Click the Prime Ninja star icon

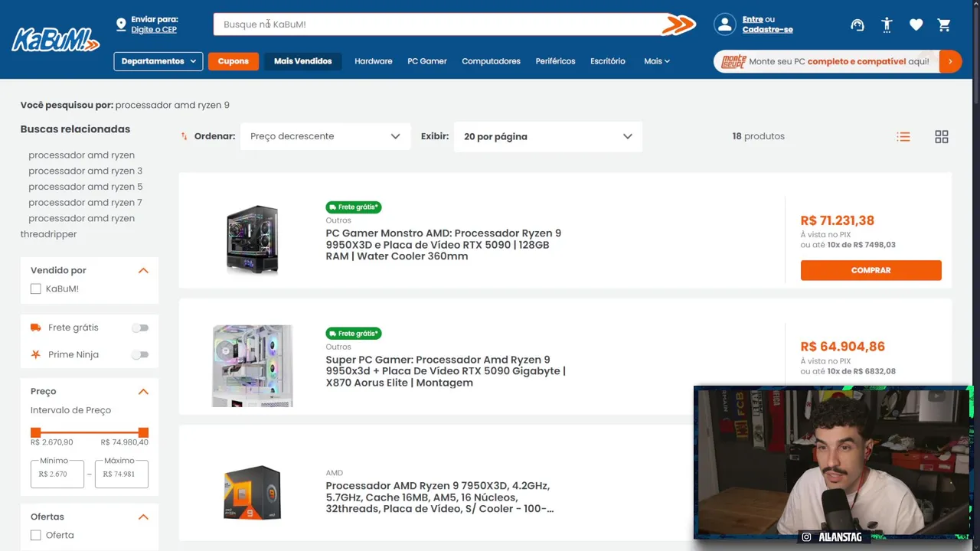pyautogui.click(x=35, y=354)
